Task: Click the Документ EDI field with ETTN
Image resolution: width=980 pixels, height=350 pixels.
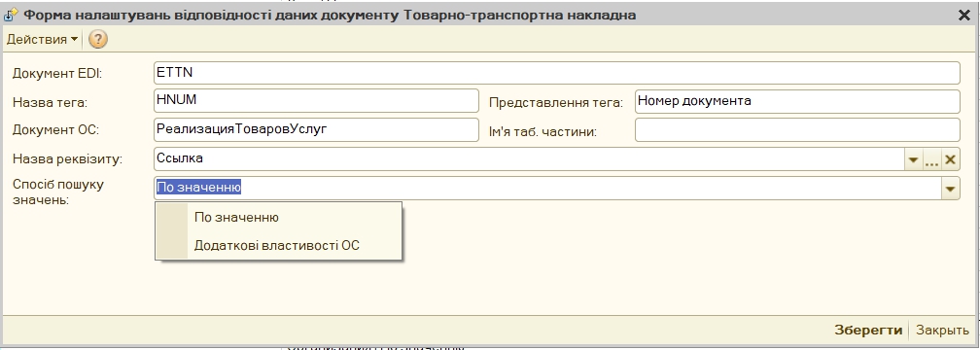Action: (556, 73)
